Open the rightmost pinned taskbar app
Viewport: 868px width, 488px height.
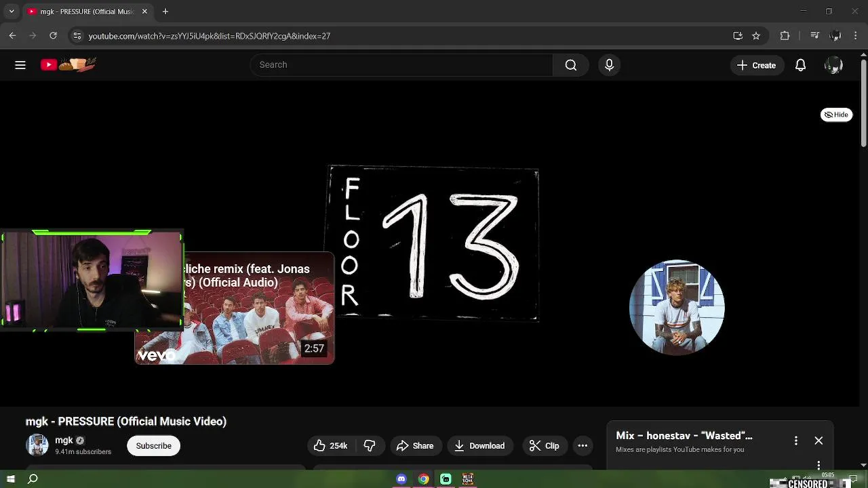coord(468,479)
